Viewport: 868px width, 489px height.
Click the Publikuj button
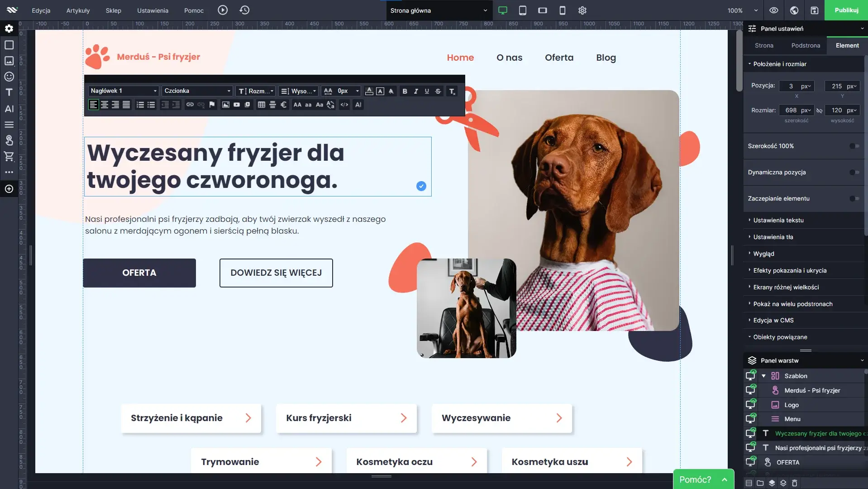tap(846, 10)
